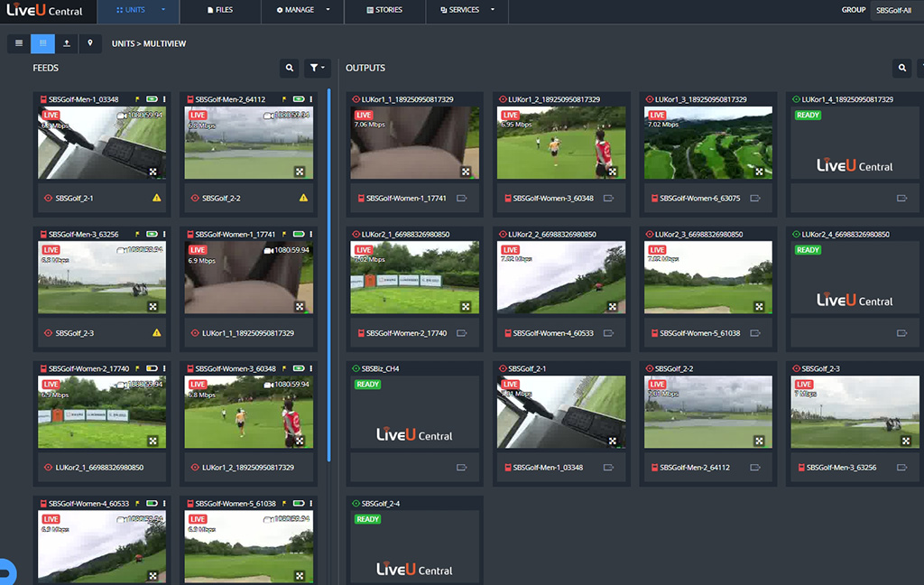Image resolution: width=924 pixels, height=585 pixels.
Task: Fullscreen the LUKor1_2 output preview
Action: [613, 172]
